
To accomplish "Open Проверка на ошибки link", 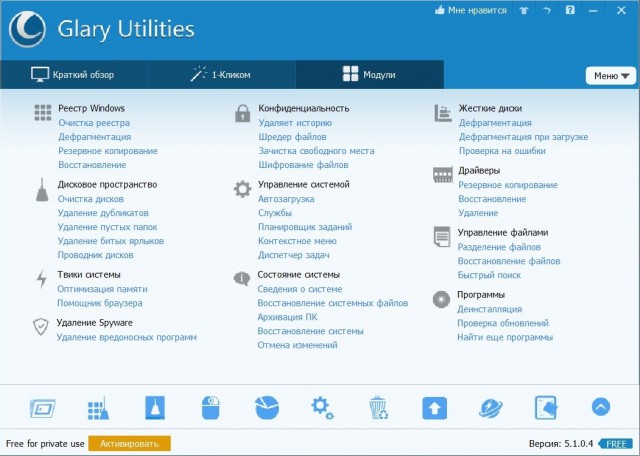I will click(502, 151).
